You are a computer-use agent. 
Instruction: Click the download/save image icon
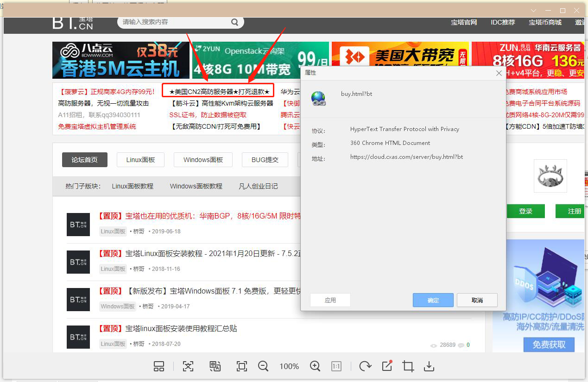click(x=430, y=366)
